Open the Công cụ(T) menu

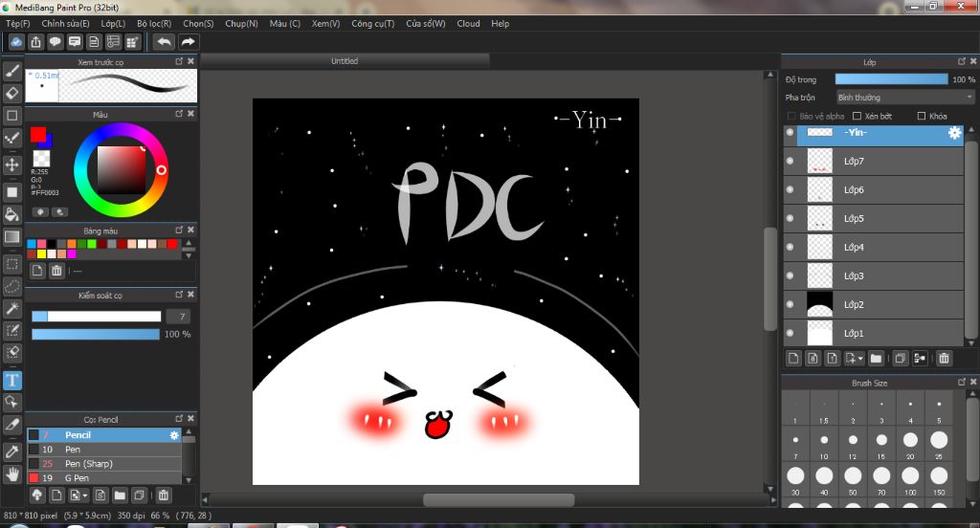[x=372, y=24]
